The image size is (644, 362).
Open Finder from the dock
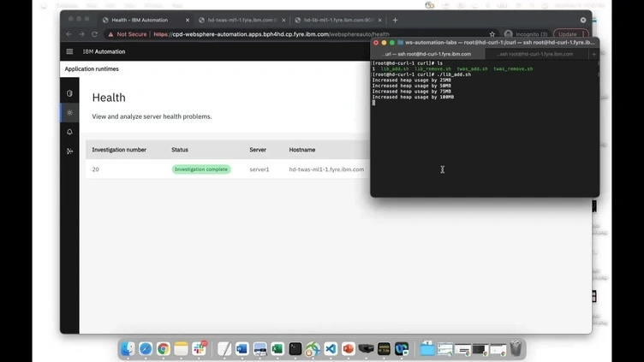[x=128, y=349]
